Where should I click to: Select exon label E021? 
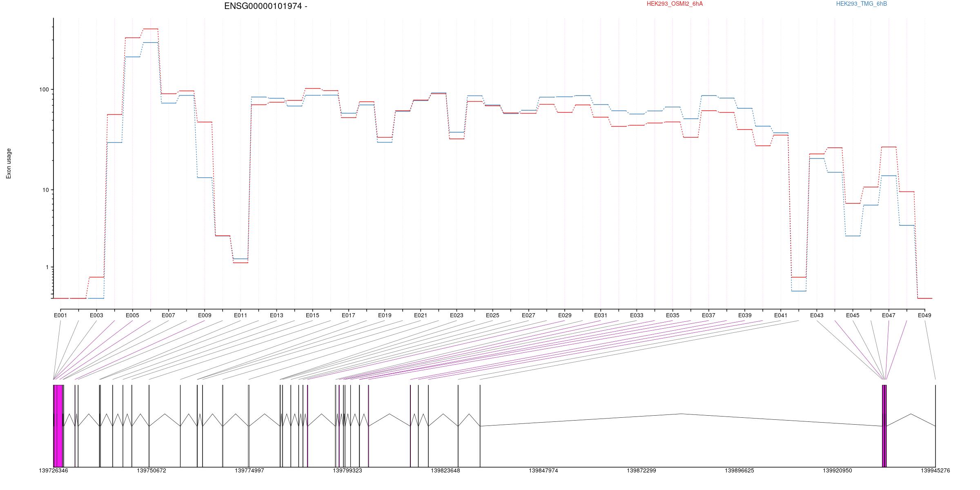(x=421, y=315)
